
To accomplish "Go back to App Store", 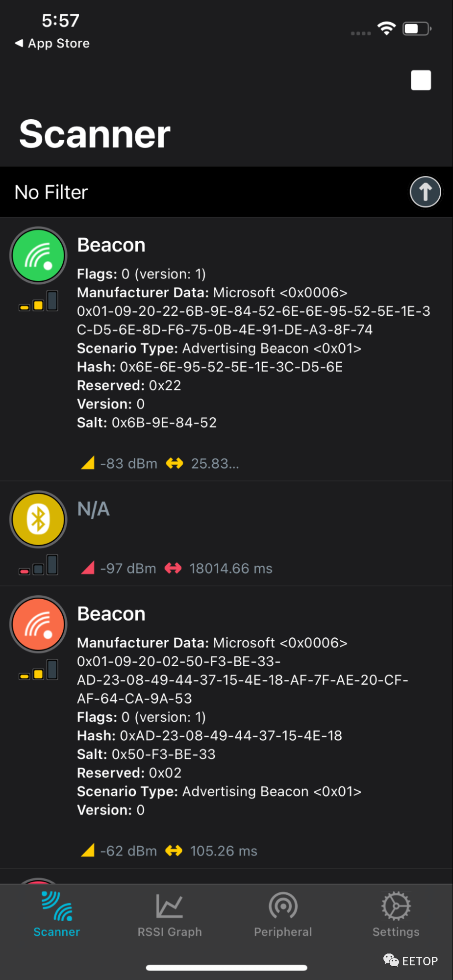I will tap(52, 43).
